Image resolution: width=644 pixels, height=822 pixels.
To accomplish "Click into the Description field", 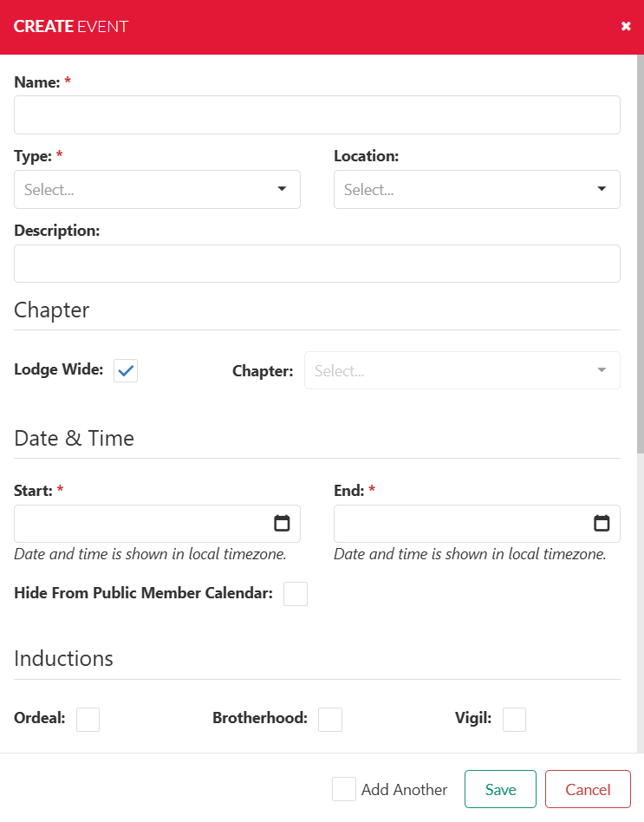I will [x=317, y=264].
